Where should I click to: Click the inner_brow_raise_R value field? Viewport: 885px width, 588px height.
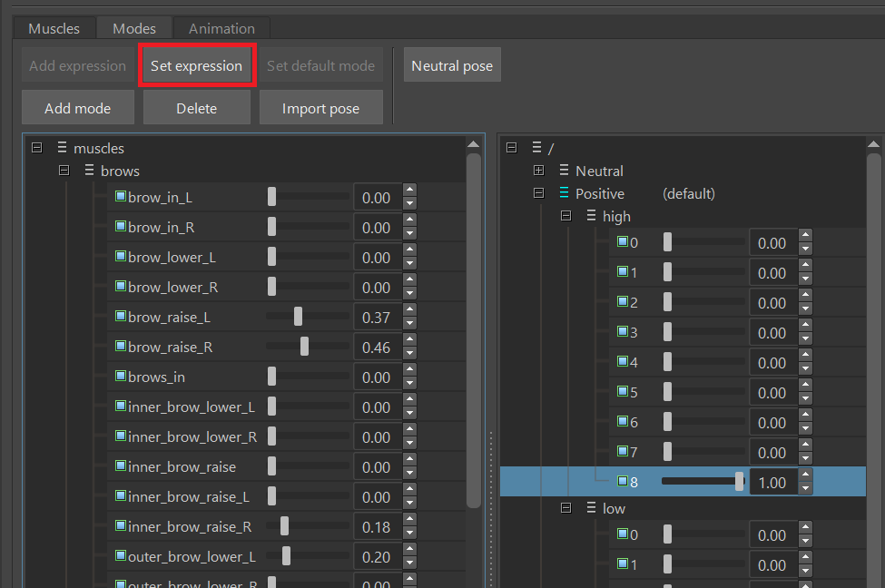point(377,527)
